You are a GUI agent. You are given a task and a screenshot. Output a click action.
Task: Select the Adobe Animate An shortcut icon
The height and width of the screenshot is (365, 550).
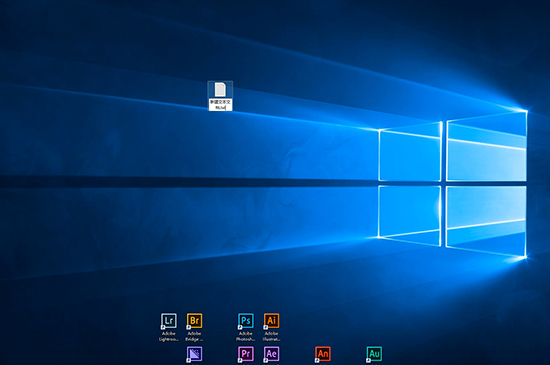coord(323,354)
